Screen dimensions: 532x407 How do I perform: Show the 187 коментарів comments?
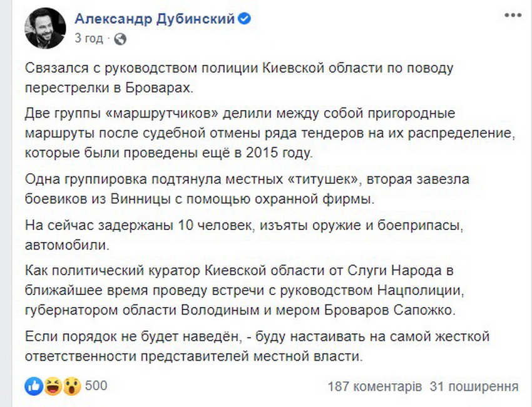(374, 386)
